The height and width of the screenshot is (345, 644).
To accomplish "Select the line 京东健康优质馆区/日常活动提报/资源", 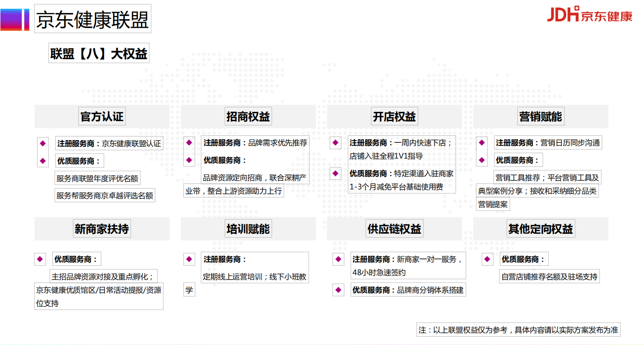I will pos(99,290).
